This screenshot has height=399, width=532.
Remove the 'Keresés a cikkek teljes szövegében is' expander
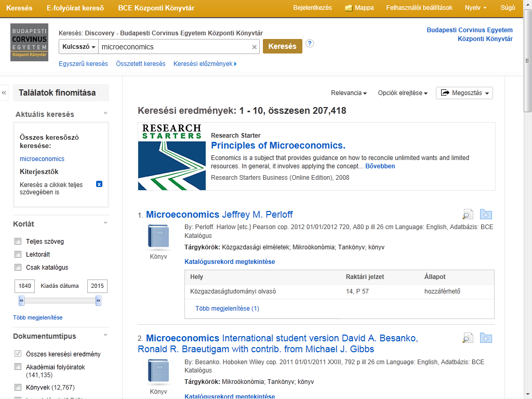(x=99, y=184)
